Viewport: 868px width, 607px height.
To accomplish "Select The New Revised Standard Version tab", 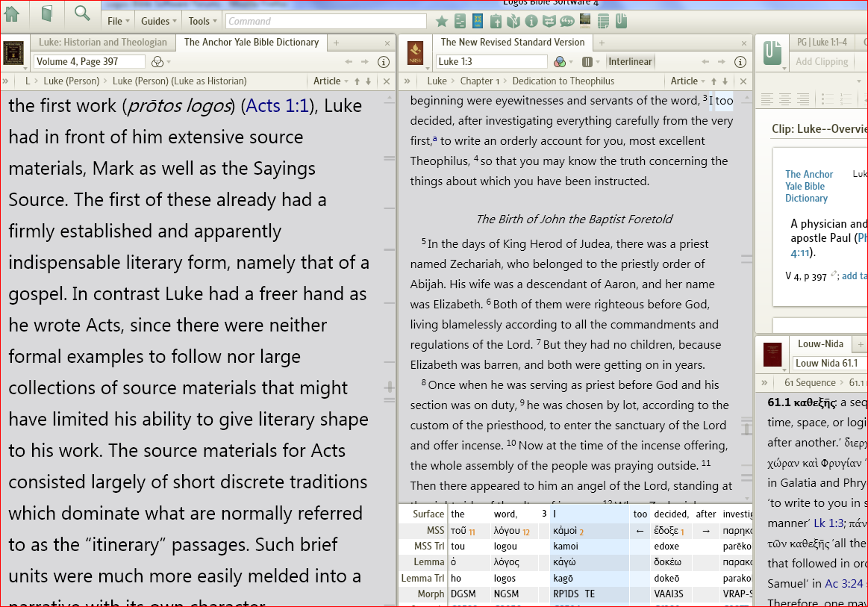I will (512, 42).
